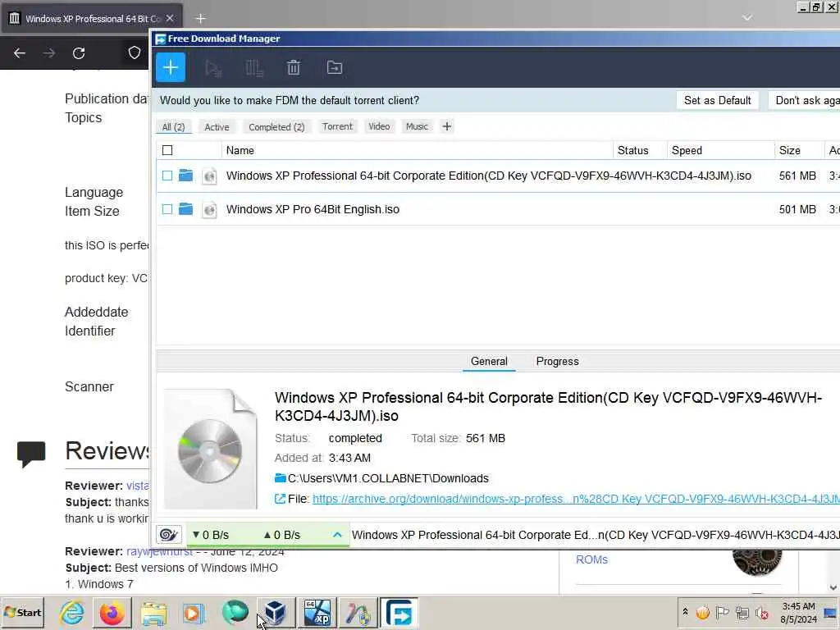
Task: Switch to the Progress details tab
Action: pyautogui.click(x=557, y=361)
